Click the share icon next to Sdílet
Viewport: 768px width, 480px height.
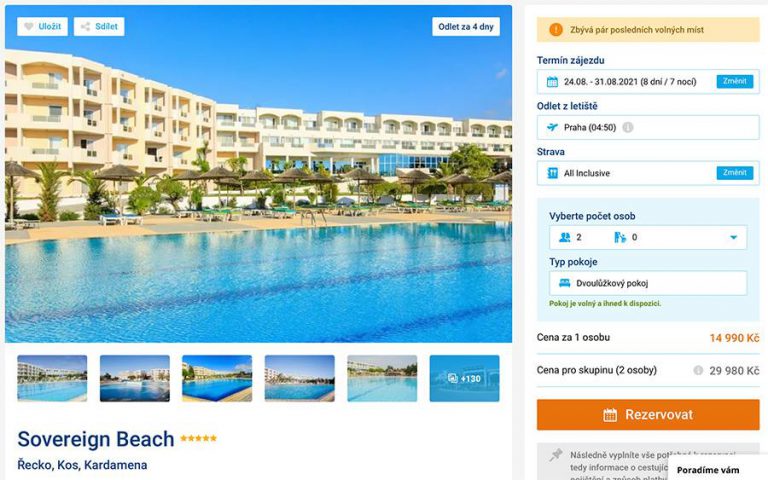[85, 26]
